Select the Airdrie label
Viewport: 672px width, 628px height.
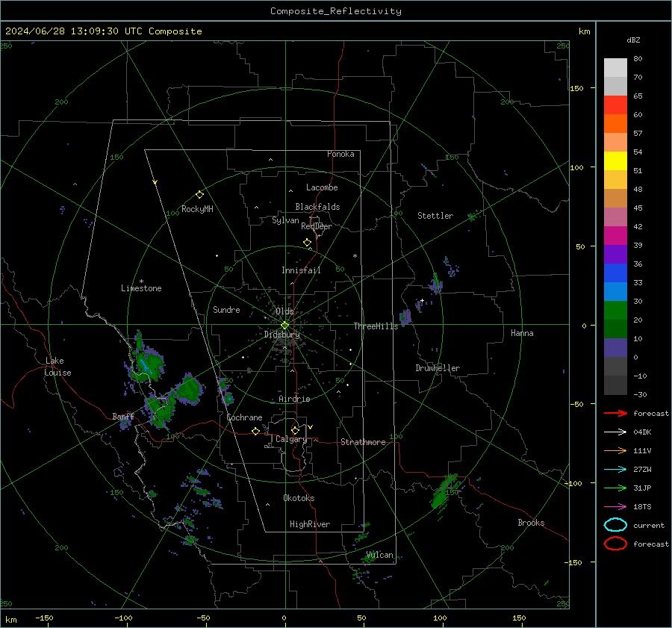pyautogui.click(x=294, y=399)
